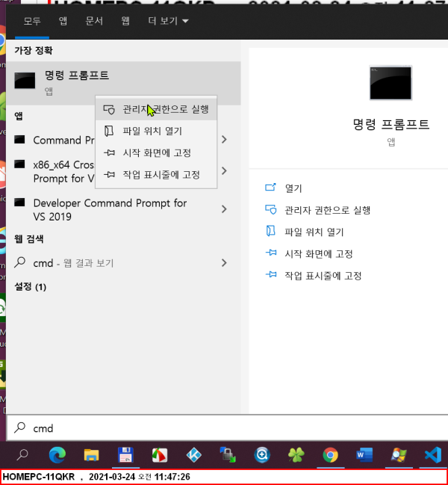Click pin icon beside preview 시작 화면에 고정
This screenshot has width=448, height=485.
tap(271, 253)
